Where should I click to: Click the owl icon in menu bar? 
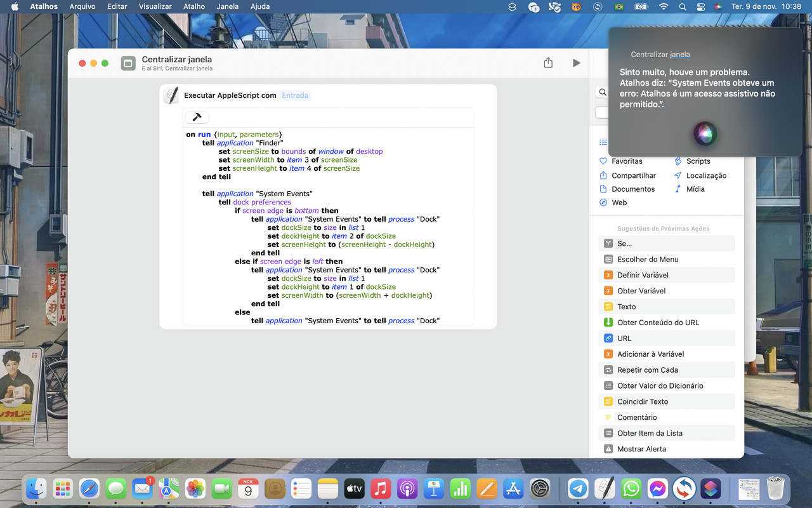pyautogui.click(x=576, y=7)
